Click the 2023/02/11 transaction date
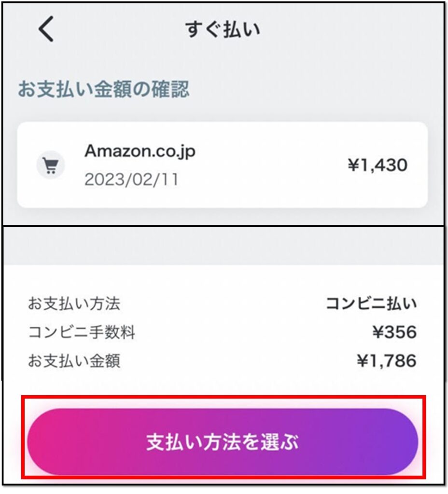 pyautogui.click(x=131, y=179)
